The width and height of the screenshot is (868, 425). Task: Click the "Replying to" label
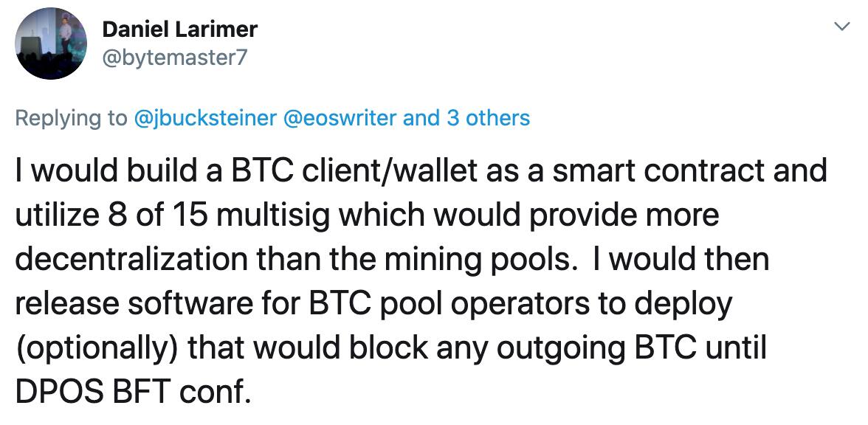click(x=71, y=118)
